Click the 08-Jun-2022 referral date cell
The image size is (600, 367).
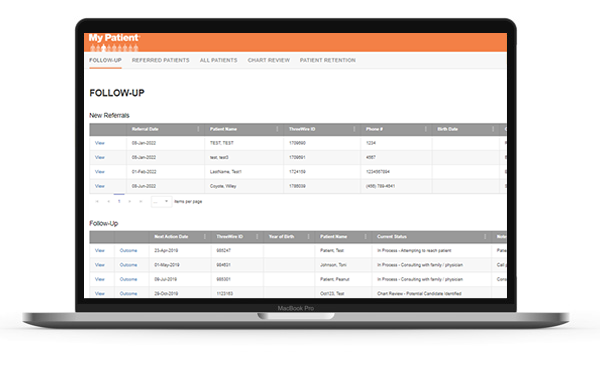(165, 186)
